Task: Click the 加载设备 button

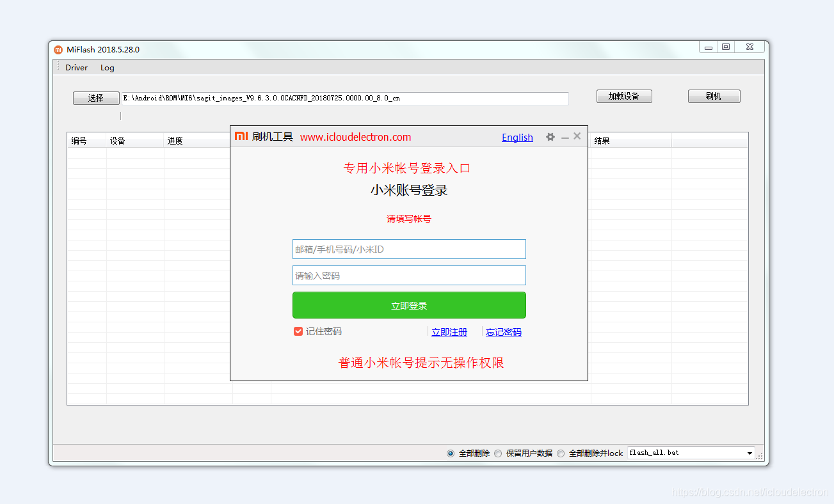Action: tap(624, 96)
